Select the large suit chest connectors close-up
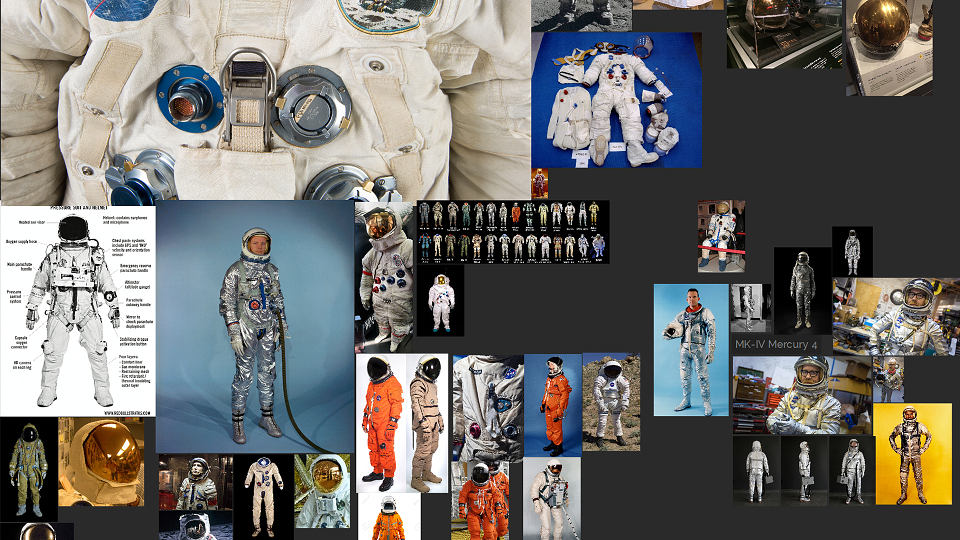 coord(265,101)
